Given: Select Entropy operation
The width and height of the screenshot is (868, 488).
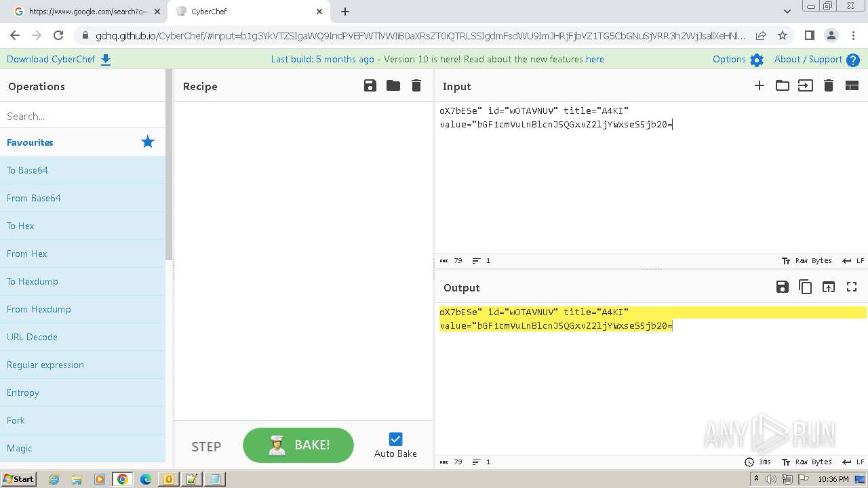Looking at the screenshot, I should coord(83,392).
